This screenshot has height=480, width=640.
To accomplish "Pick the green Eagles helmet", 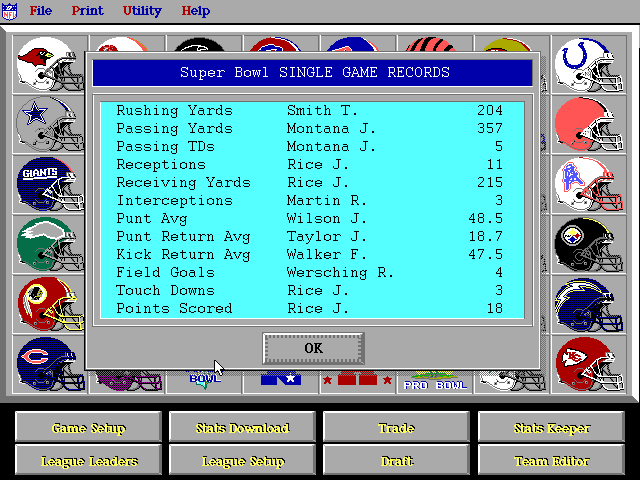I will coord(50,244).
